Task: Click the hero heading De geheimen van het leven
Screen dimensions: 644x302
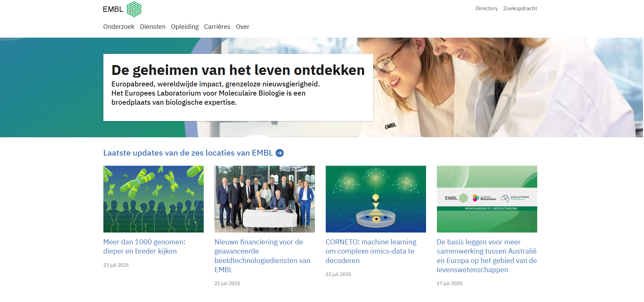Action: pyautogui.click(x=238, y=70)
